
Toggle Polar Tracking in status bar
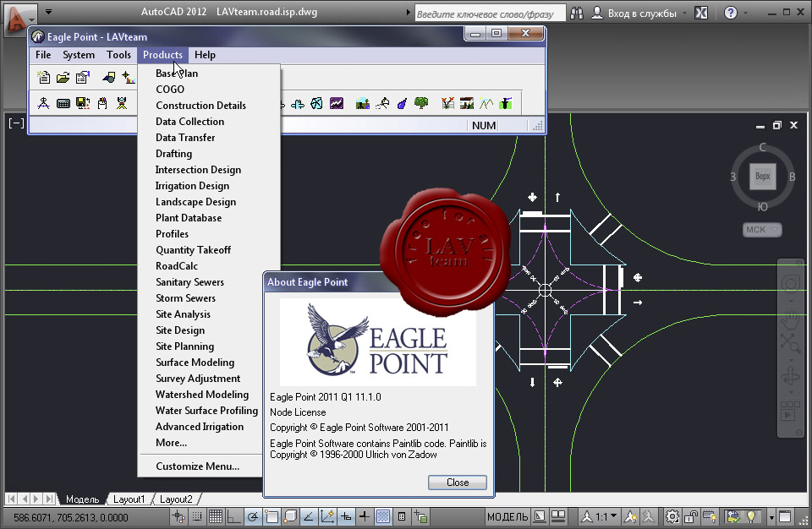(x=253, y=516)
